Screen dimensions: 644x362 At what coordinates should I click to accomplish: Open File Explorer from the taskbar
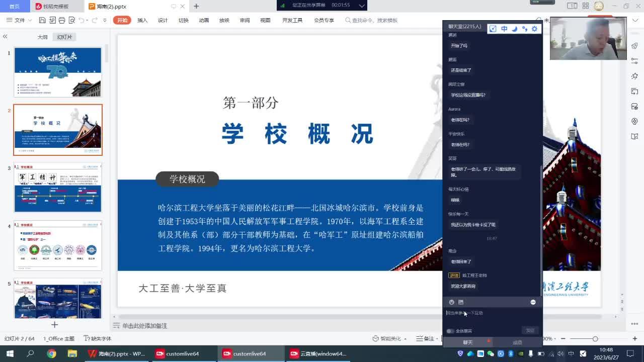pos(72,353)
